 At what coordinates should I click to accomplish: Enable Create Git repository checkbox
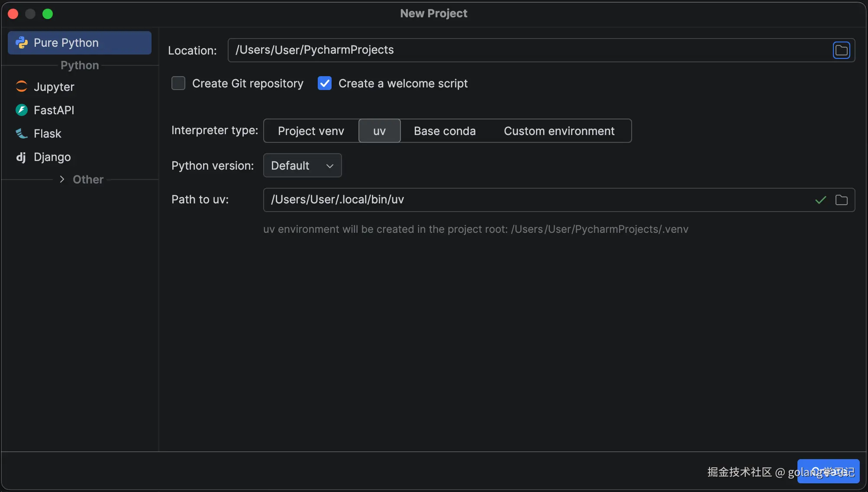[178, 83]
